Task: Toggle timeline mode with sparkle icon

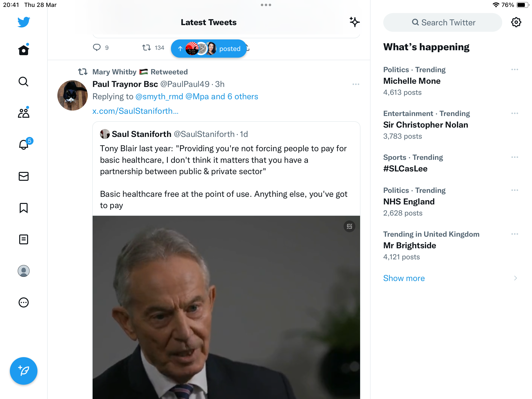Action: [354, 22]
